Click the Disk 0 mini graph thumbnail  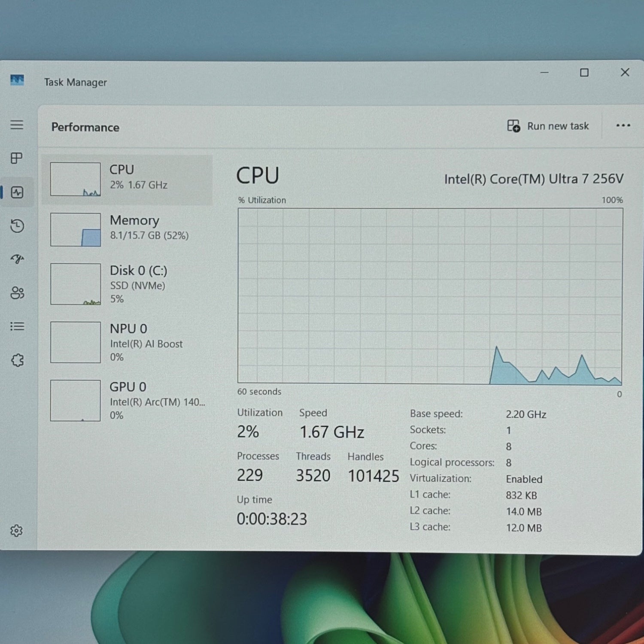click(76, 284)
